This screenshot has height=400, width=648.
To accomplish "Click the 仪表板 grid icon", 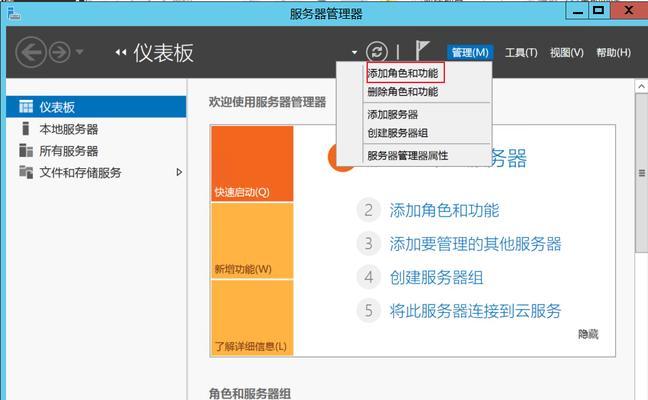I will (x=26, y=107).
